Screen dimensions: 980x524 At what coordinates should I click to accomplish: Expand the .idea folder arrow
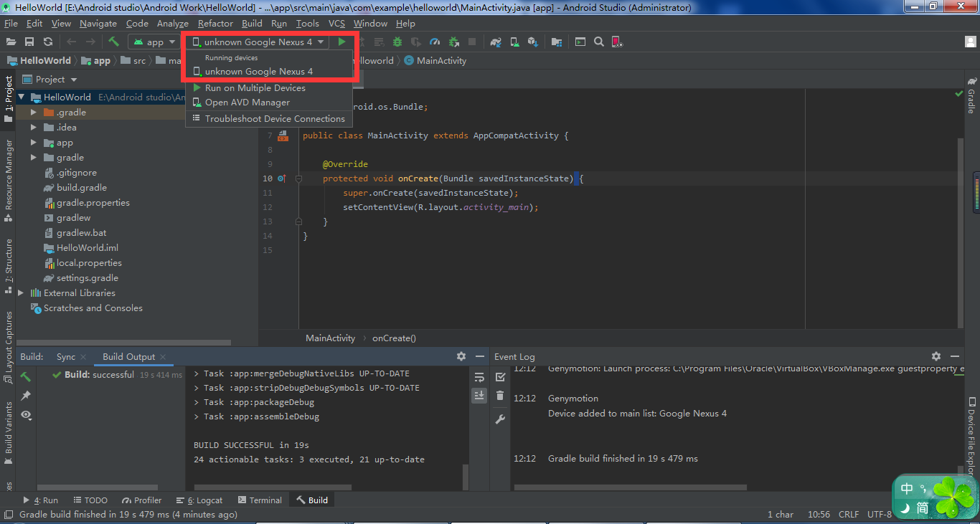click(34, 128)
